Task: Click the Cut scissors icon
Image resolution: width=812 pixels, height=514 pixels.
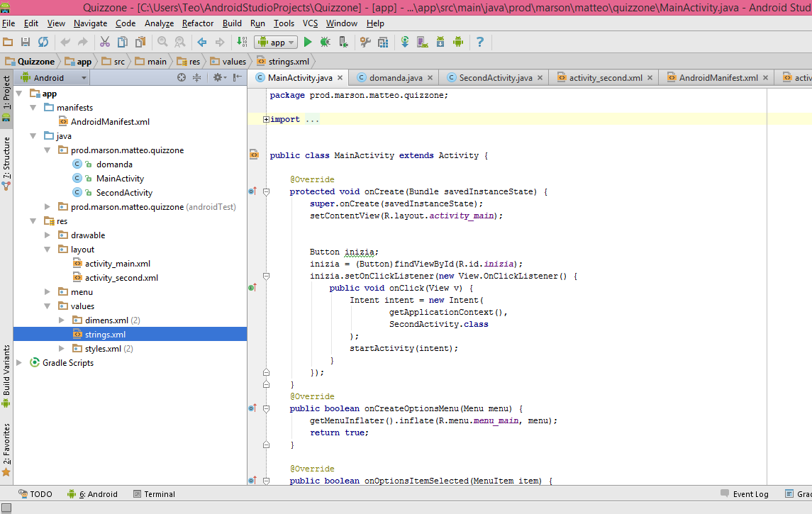Action: pos(105,42)
